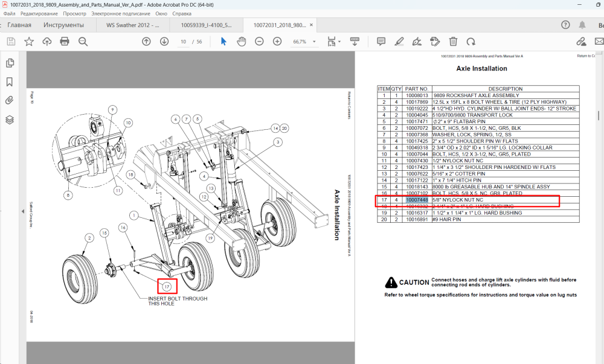This screenshot has width=604, height=364.
Task: Open the bookmarks panel icon
Action: (x=10, y=81)
